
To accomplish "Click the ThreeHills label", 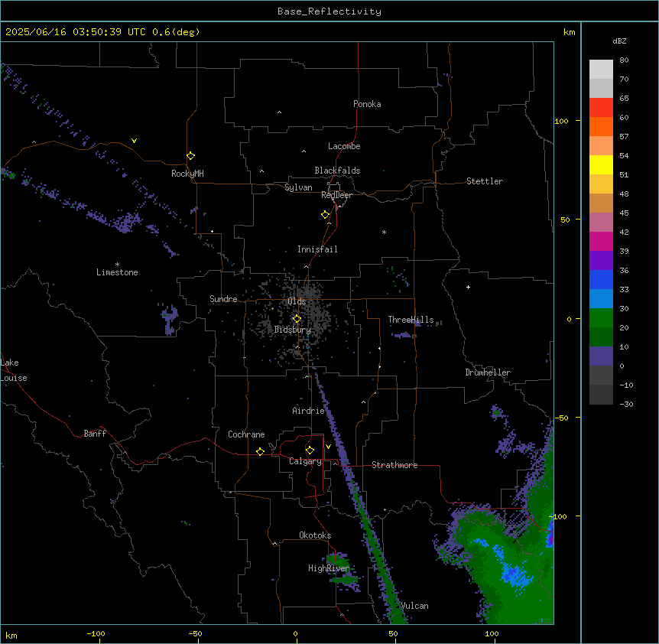I will [411, 320].
